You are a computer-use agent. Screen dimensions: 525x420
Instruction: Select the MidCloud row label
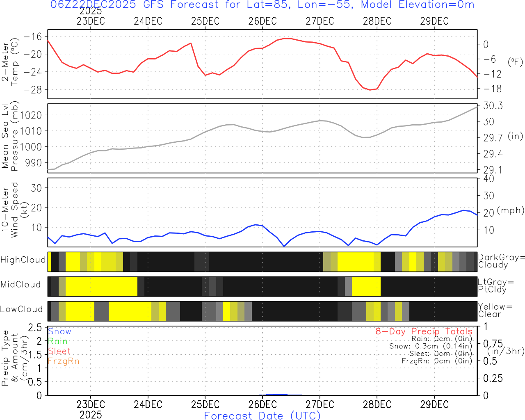point(21,285)
